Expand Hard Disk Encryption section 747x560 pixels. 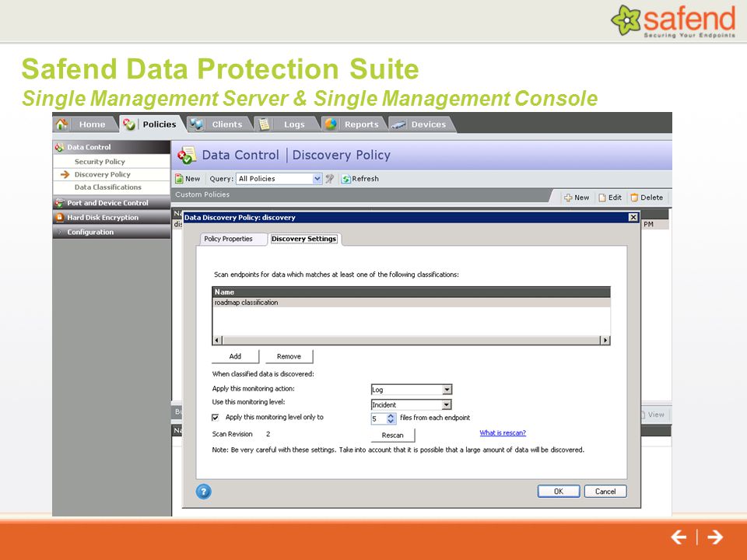111,217
